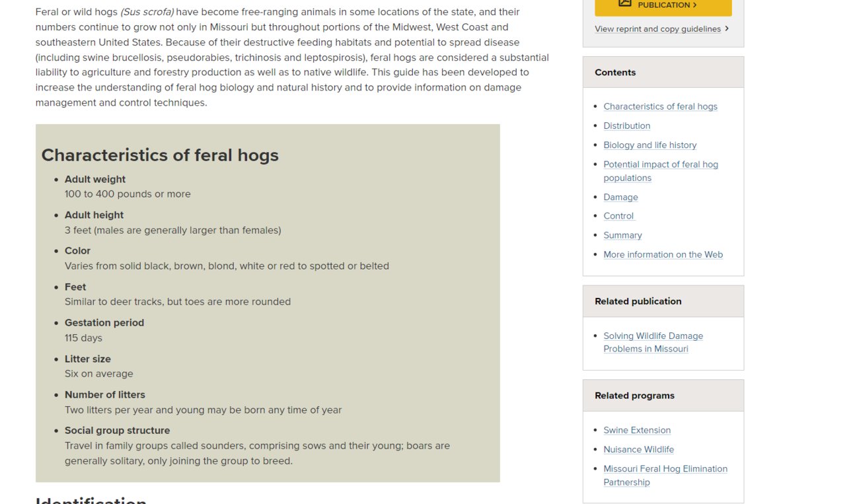
Task: Click the image icon on Publication button
Action: [624, 3]
